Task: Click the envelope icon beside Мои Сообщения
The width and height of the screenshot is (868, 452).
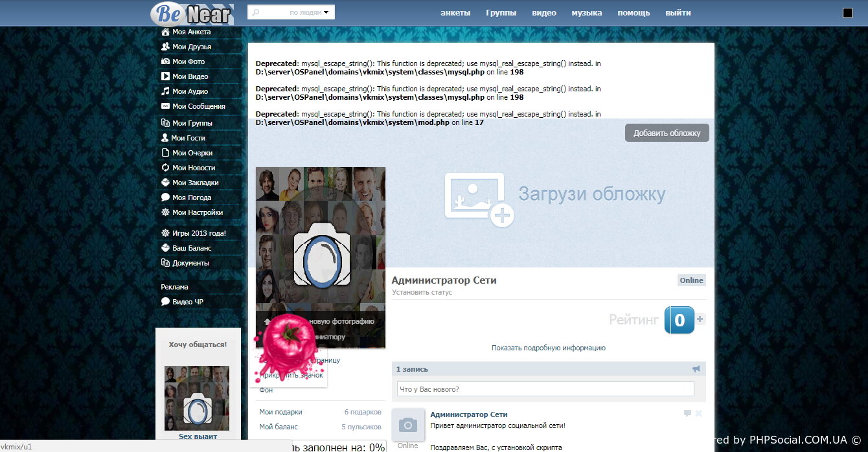Action: (165, 106)
